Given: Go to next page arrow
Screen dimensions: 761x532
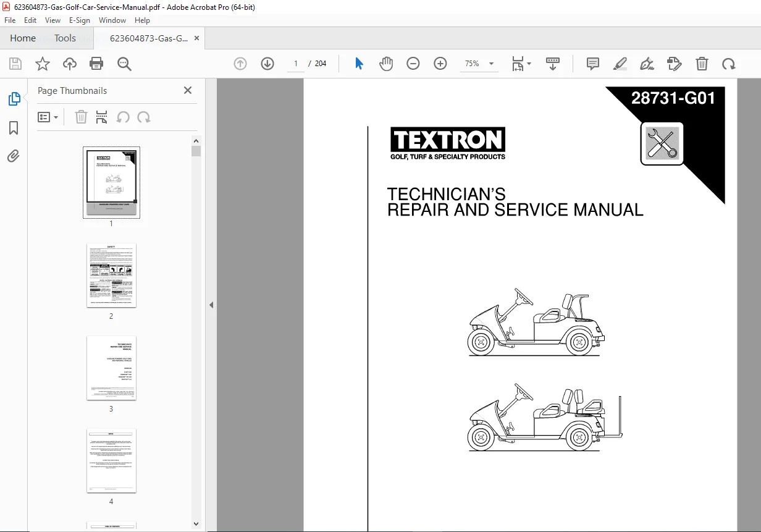Looking at the screenshot, I should [x=267, y=64].
